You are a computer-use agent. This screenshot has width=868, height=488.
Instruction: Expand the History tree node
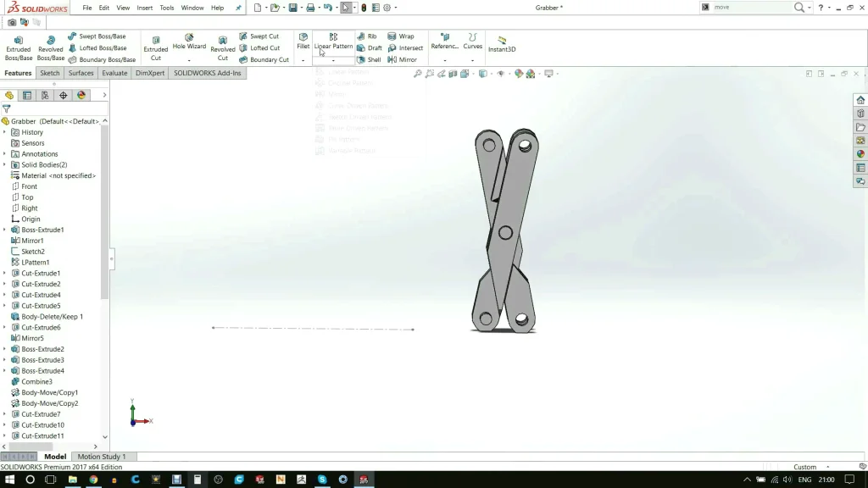4,132
